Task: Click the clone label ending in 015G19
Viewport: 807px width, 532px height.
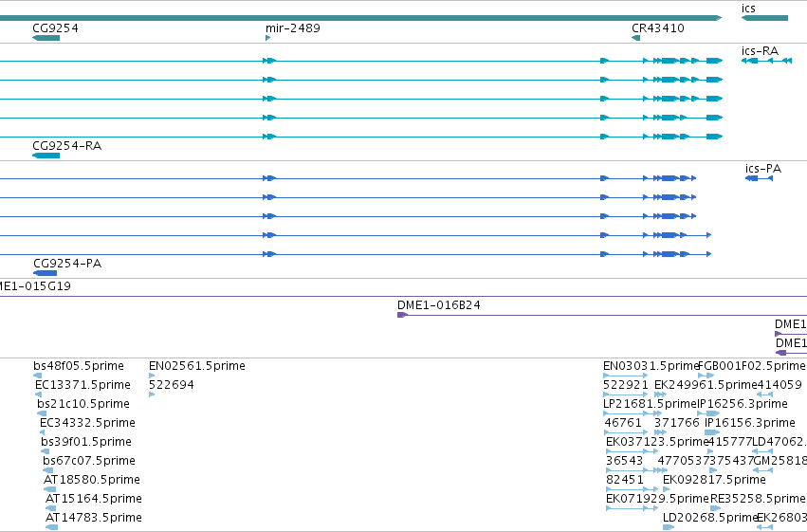Action: pos(35,286)
